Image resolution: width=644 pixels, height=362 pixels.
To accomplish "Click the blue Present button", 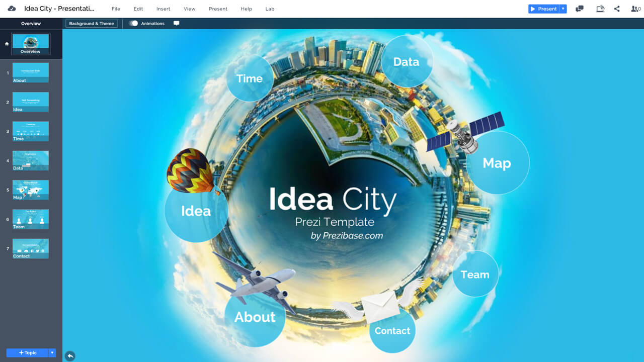I will click(x=543, y=9).
